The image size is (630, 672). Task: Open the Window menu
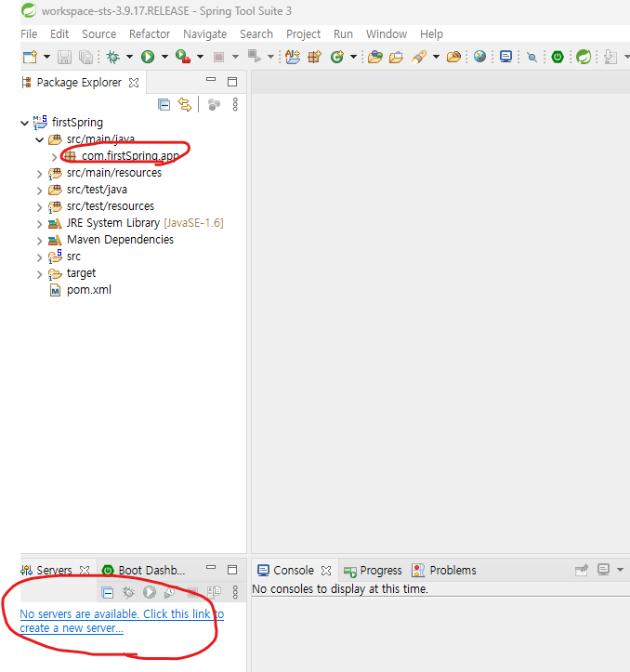click(x=387, y=33)
